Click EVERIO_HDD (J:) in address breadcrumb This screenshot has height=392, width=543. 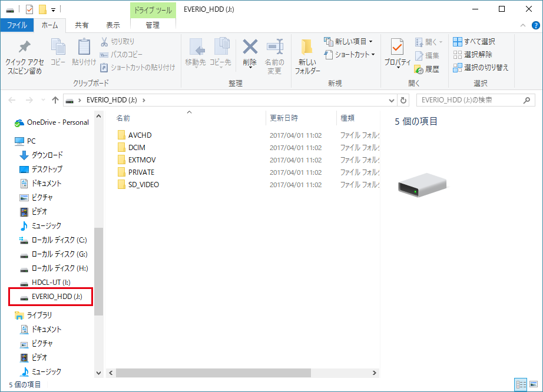[x=111, y=100]
